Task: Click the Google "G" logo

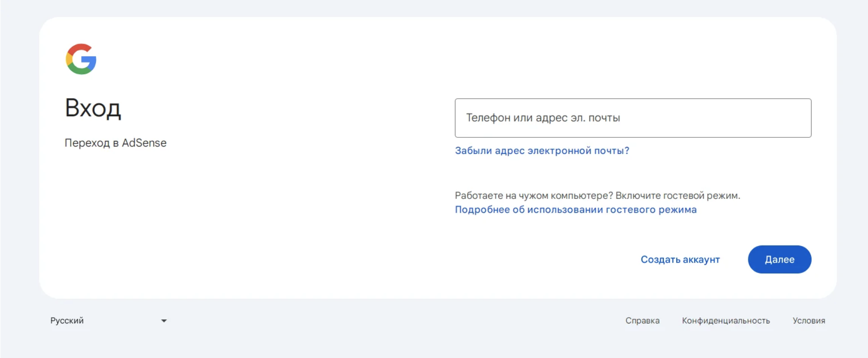Action: 81,59
